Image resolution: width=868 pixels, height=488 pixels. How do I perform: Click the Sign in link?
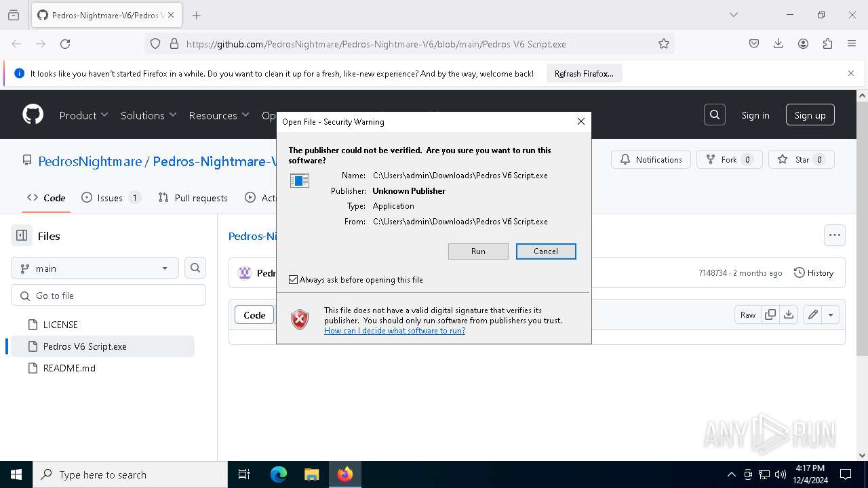coord(755,115)
